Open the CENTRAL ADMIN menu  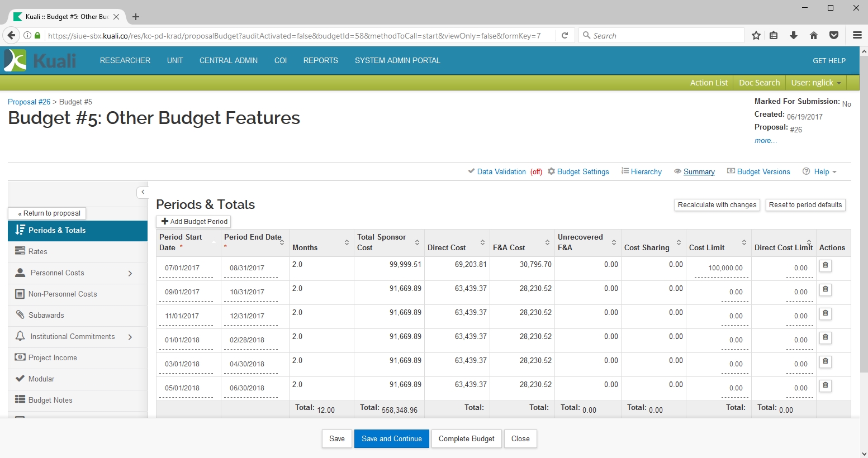228,60
